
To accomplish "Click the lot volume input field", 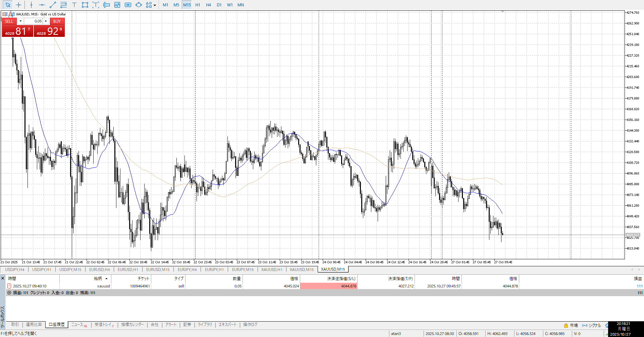I will (34, 21).
